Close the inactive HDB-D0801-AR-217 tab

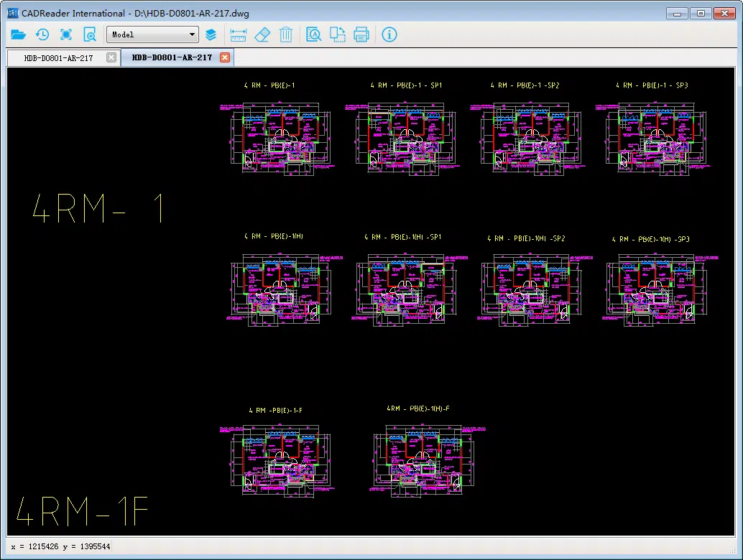pos(111,57)
